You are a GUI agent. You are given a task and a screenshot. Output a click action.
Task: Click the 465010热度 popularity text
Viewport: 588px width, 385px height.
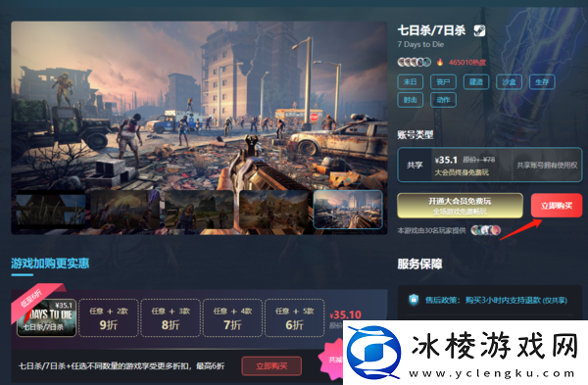click(x=467, y=63)
